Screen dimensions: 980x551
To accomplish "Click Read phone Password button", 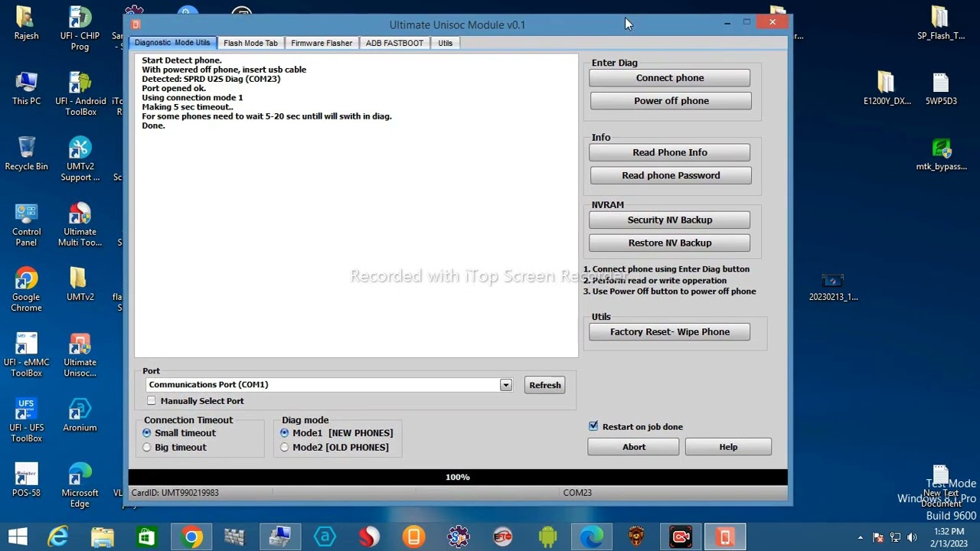I will pyautogui.click(x=671, y=176).
